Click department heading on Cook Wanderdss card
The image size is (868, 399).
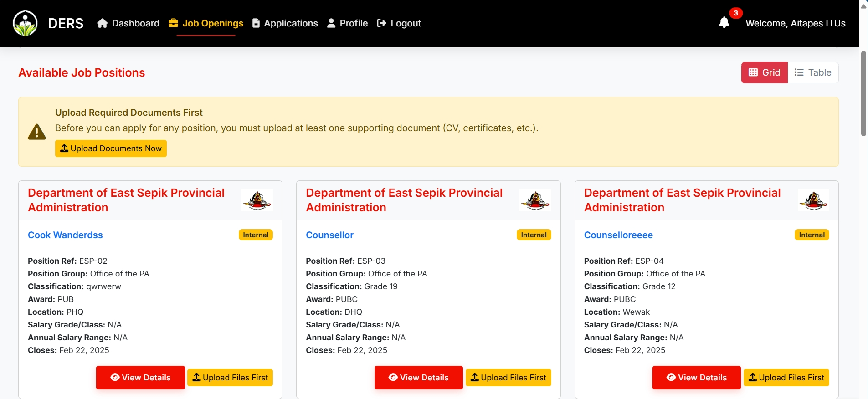126,200
